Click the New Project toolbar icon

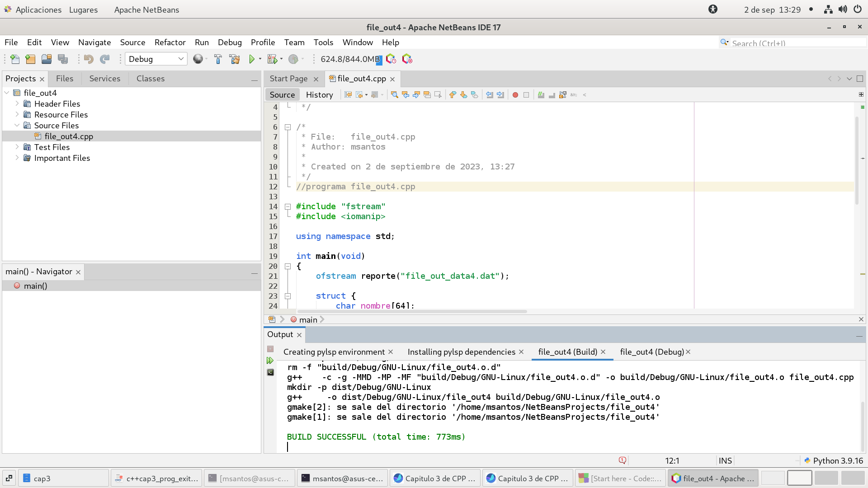(30, 59)
